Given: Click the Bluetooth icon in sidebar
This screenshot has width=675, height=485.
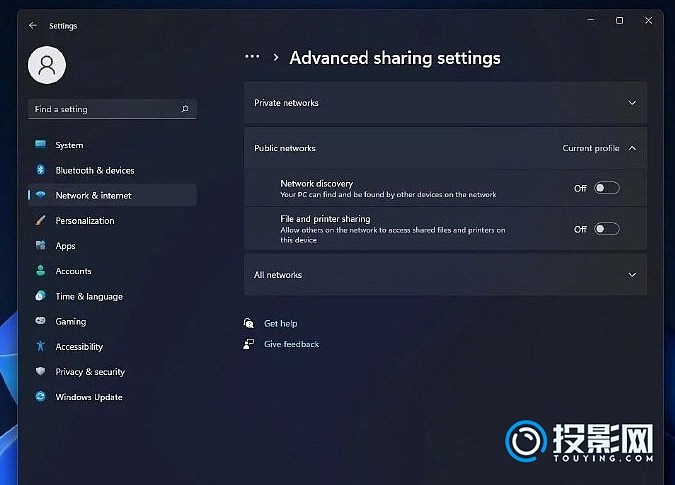Looking at the screenshot, I should pyautogui.click(x=40, y=170).
